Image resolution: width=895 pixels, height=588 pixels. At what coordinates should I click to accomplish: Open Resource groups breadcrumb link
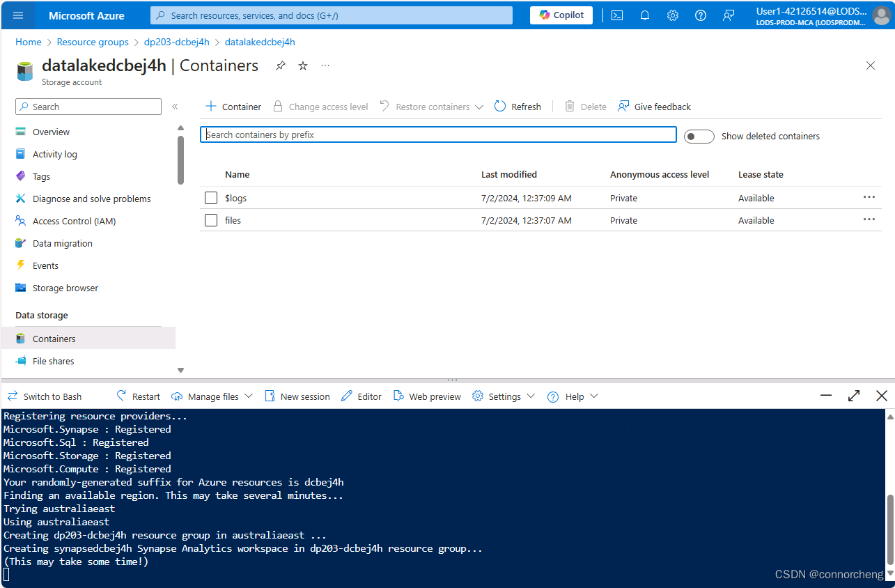pos(93,42)
